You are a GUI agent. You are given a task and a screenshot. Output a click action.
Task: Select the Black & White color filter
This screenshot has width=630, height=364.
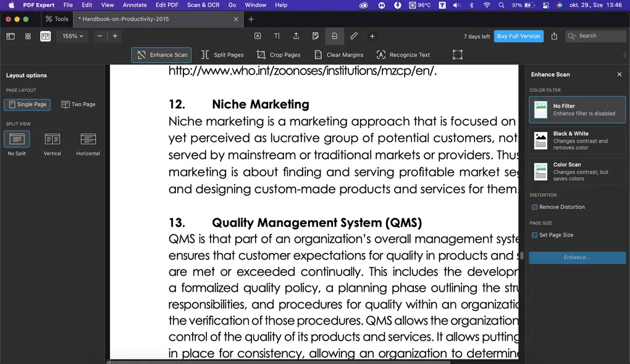[x=577, y=140]
